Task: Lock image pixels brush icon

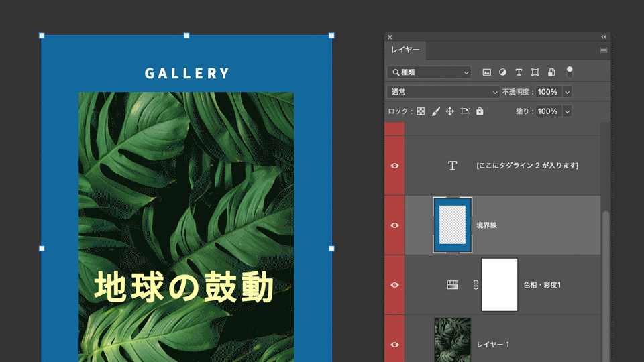Action: pos(436,111)
